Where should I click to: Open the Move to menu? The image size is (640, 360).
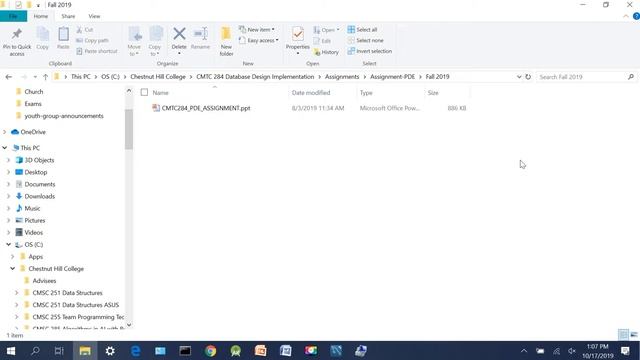(x=134, y=41)
